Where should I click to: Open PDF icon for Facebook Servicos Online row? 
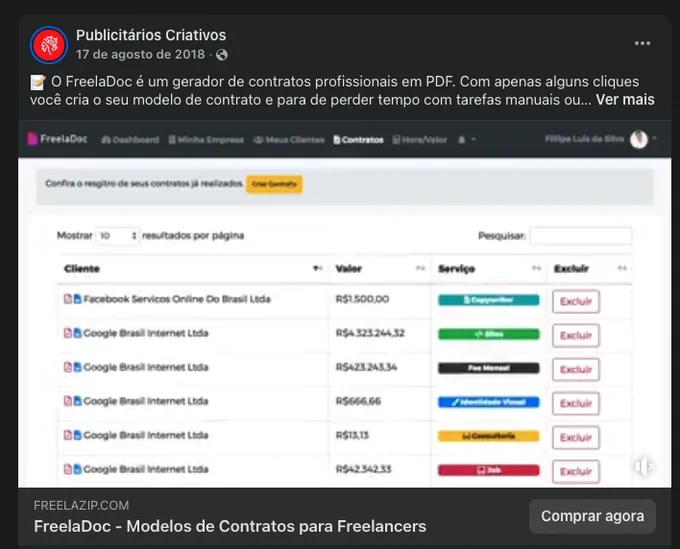coord(68,299)
